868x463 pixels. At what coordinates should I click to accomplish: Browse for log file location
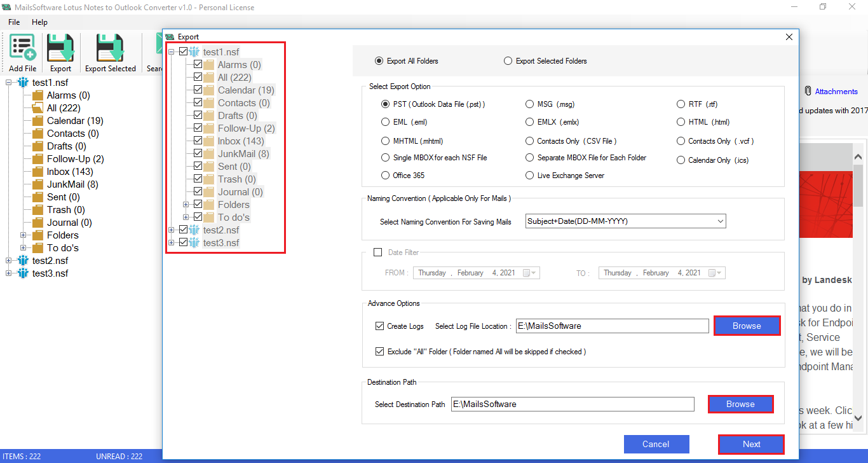coord(747,326)
